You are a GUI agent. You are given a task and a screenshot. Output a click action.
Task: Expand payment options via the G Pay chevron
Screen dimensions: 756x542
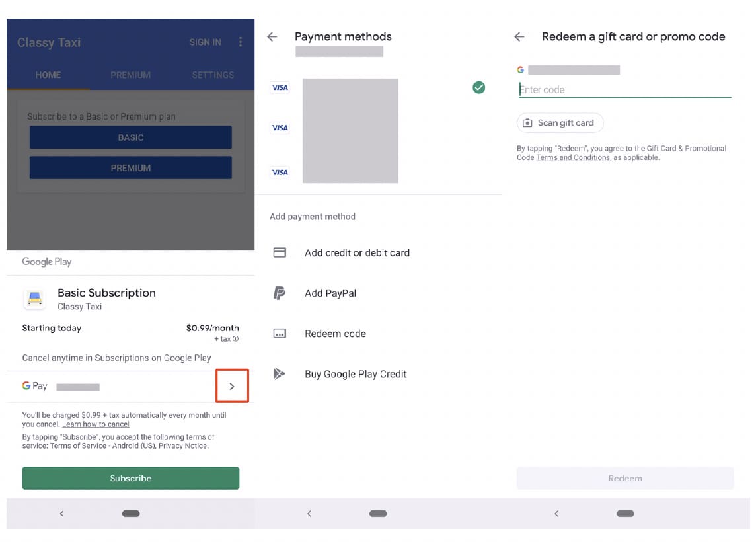pos(231,386)
